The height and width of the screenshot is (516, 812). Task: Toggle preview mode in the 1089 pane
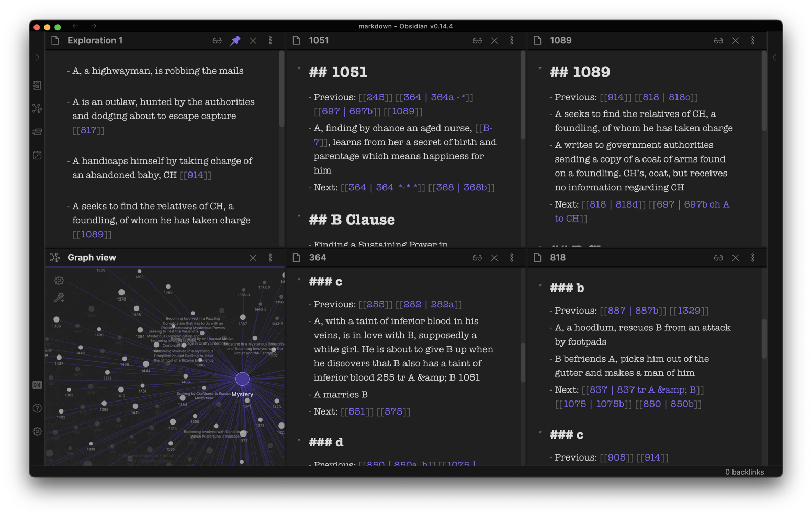pyautogui.click(x=718, y=40)
